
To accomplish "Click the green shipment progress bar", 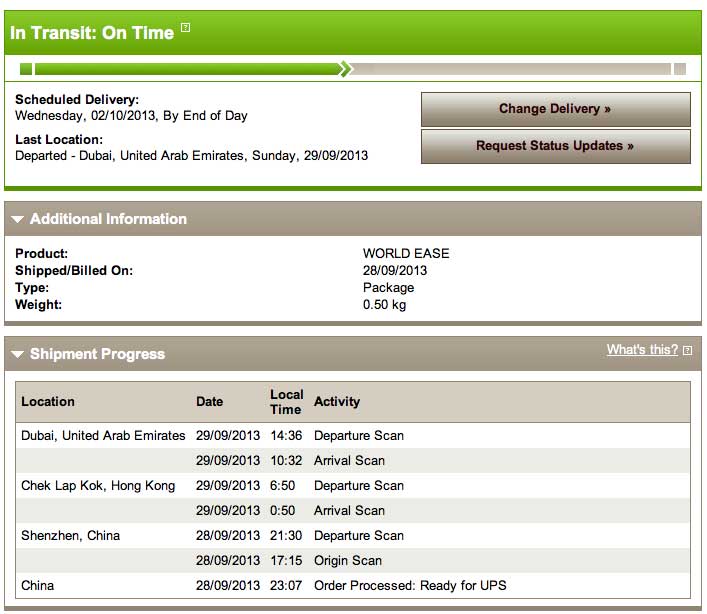I will pos(187,69).
